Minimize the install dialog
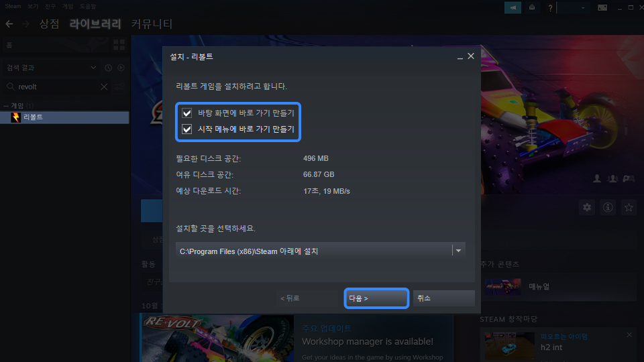Image resolution: width=644 pixels, height=362 pixels. [460, 57]
